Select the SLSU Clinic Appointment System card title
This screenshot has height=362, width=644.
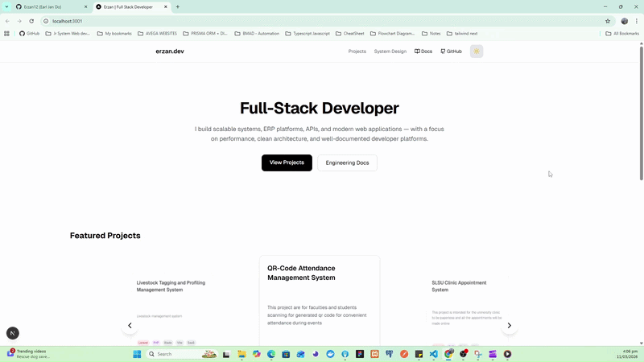459,286
